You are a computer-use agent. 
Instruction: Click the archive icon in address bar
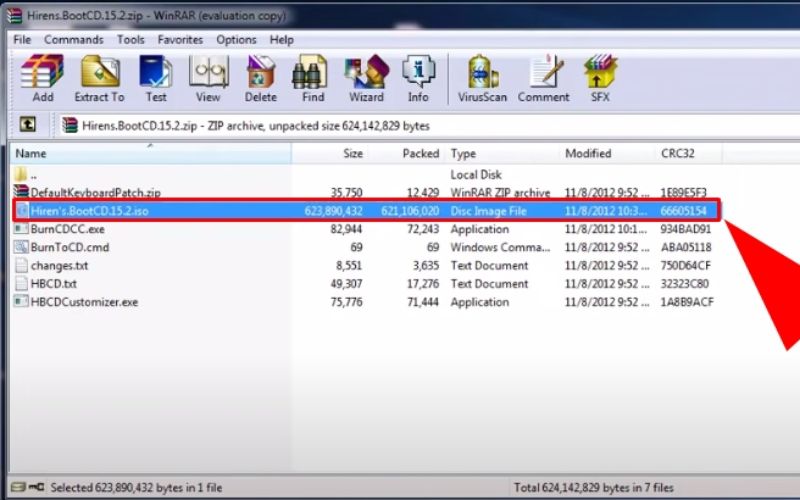click(69, 125)
